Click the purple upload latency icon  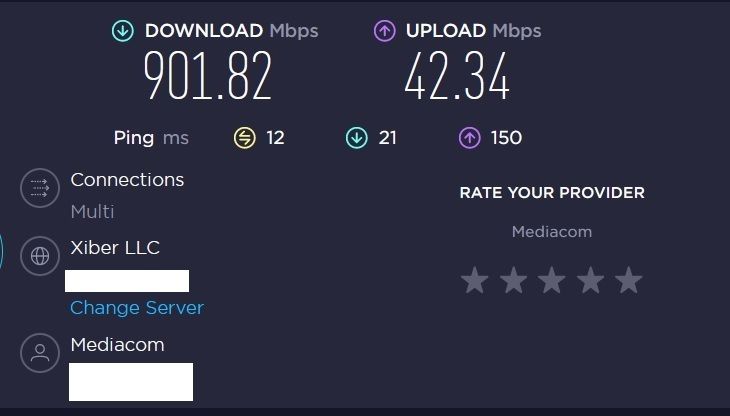coord(469,138)
